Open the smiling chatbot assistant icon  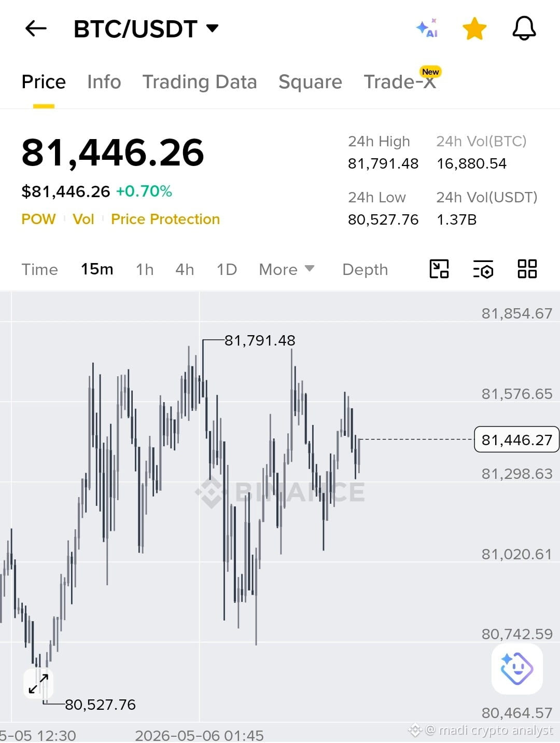pyautogui.click(x=516, y=668)
